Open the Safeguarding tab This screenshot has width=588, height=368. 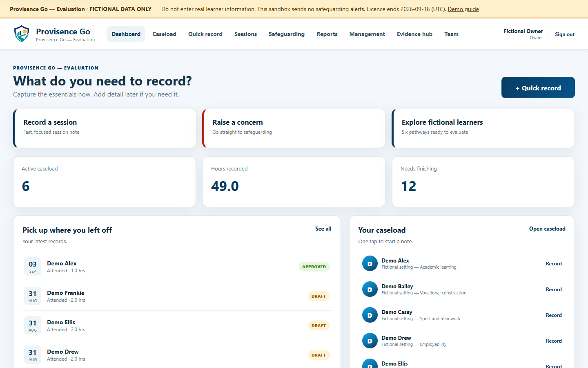click(x=286, y=34)
